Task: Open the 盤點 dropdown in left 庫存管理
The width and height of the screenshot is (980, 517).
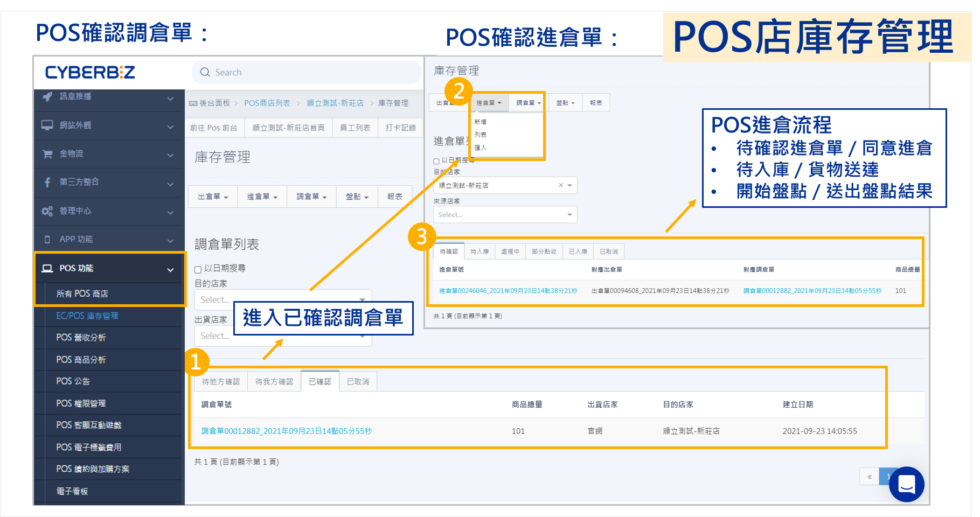Action: [x=357, y=197]
